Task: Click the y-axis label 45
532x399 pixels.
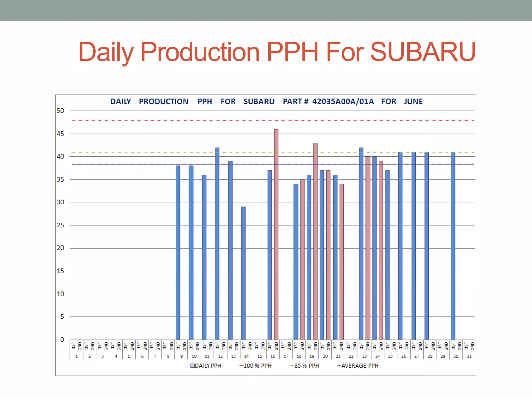Action: pyautogui.click(x=61, y=134)
